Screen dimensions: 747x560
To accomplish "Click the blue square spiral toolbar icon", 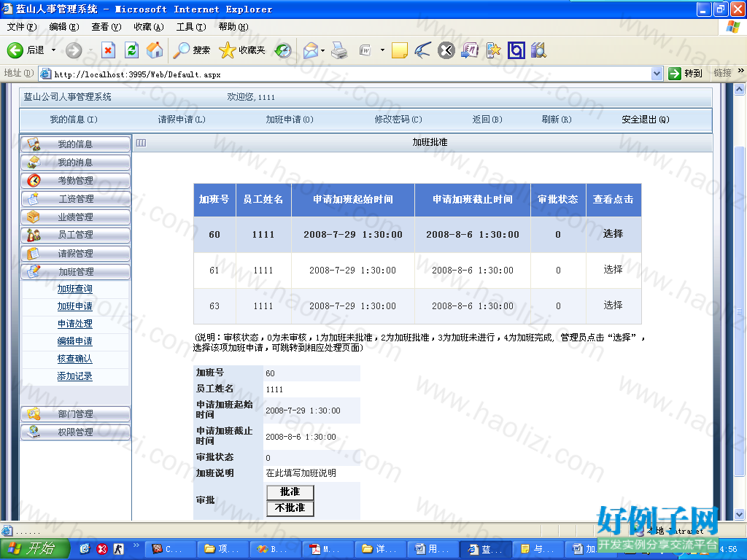I will click(x=516, y=50).
